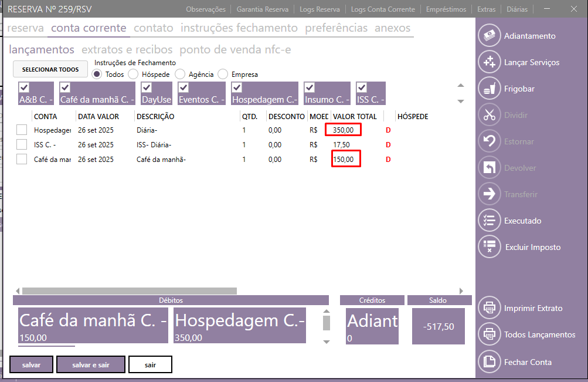Open Lançar Serviços from the sidebar
The height and width of the screenshot is (382, 588).
click(489, 62)
